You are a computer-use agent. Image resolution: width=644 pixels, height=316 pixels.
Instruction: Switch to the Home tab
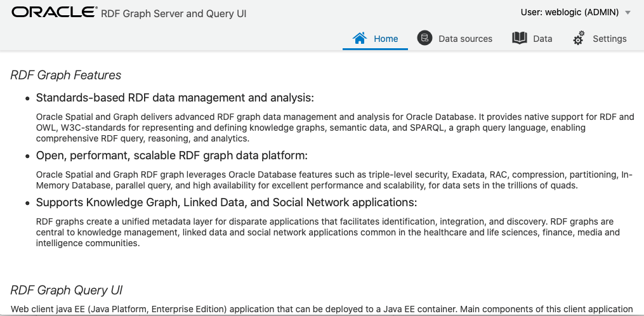pos(376,39)
